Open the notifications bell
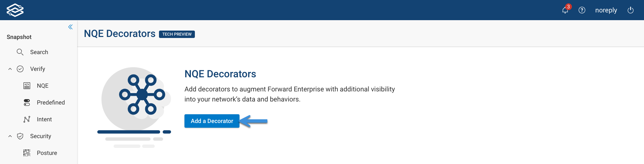644x164 pixels. (x=565, y=10)
